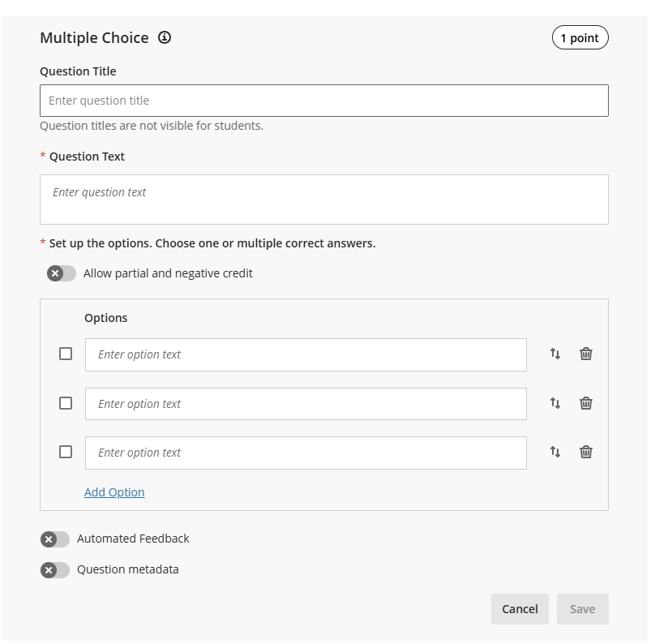Click Add Option to create new option
Screen dimensions: 655x644
(x=113, y=492)
